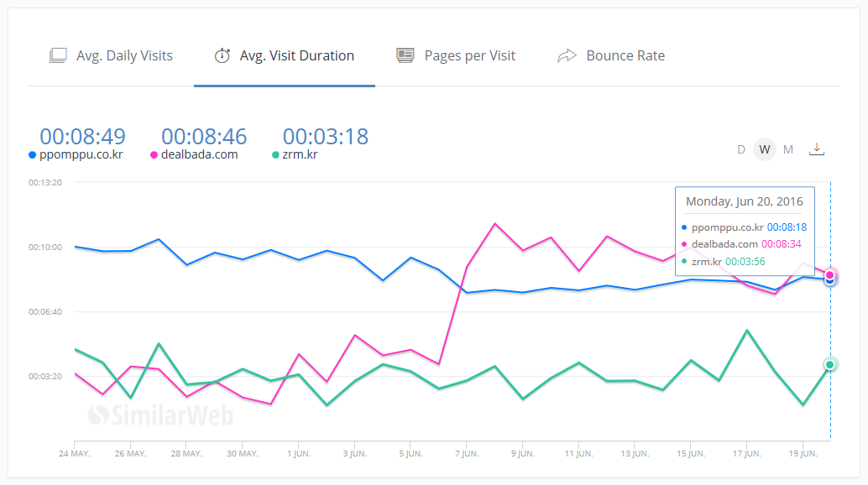The width and height of the screenshot is (868, 485).
Task: Switch chart granularity to monthly (M)
Action: click(788, 149)
